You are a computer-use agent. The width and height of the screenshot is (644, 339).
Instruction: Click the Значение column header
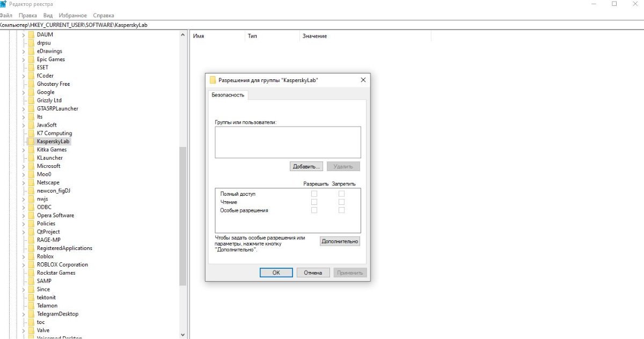point(365,36)
